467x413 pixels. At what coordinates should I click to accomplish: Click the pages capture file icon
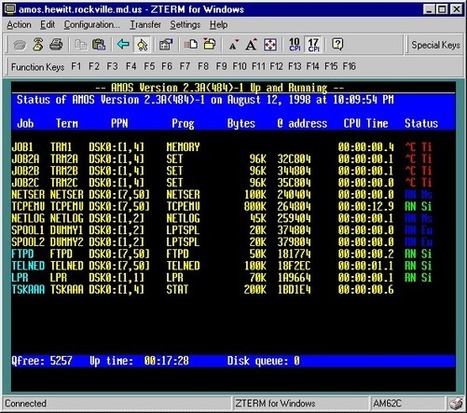click(191, 44)
